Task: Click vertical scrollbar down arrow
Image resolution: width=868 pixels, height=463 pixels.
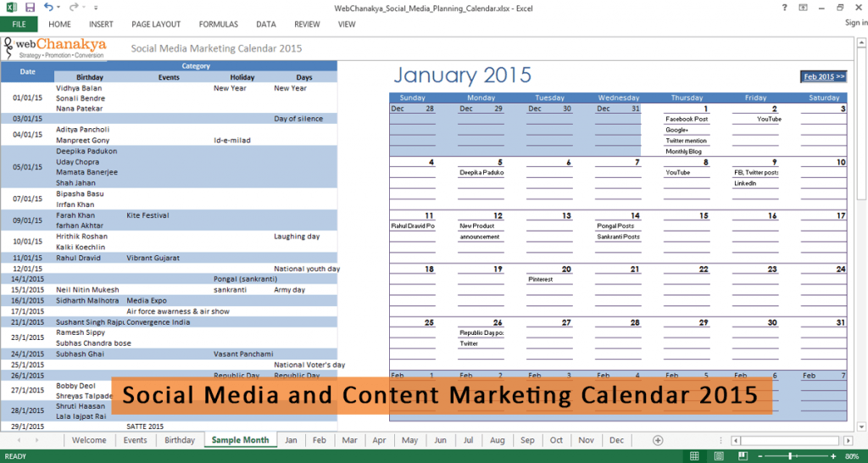Action: pyautogui.click(x=861, y=427)
